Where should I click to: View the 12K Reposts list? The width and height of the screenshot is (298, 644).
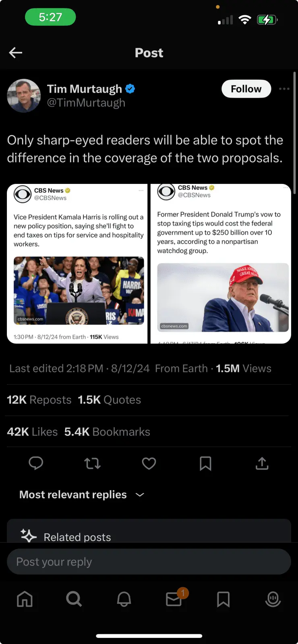39,400
